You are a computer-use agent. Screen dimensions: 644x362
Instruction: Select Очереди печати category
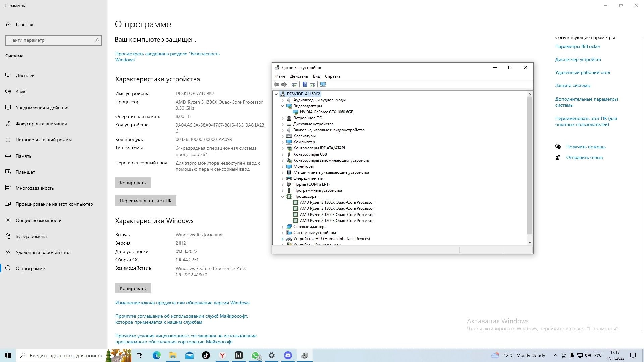point(308,178)
